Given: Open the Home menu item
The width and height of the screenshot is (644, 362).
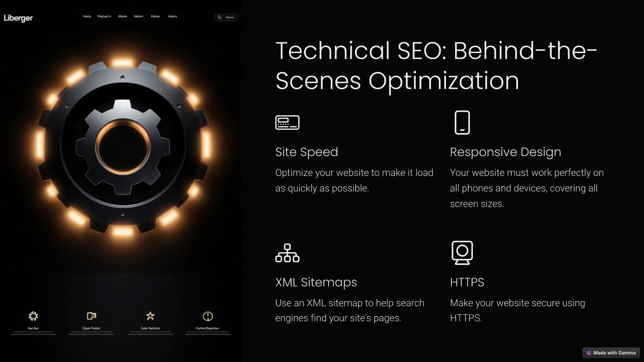Looking at the screenshot, I should point(87,17).
